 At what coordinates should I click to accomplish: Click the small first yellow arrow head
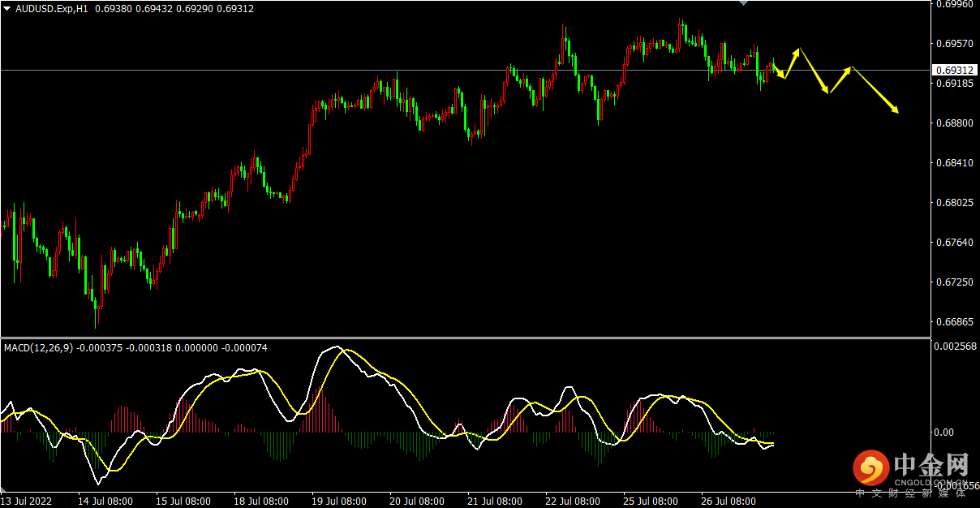tap(783, 76)
